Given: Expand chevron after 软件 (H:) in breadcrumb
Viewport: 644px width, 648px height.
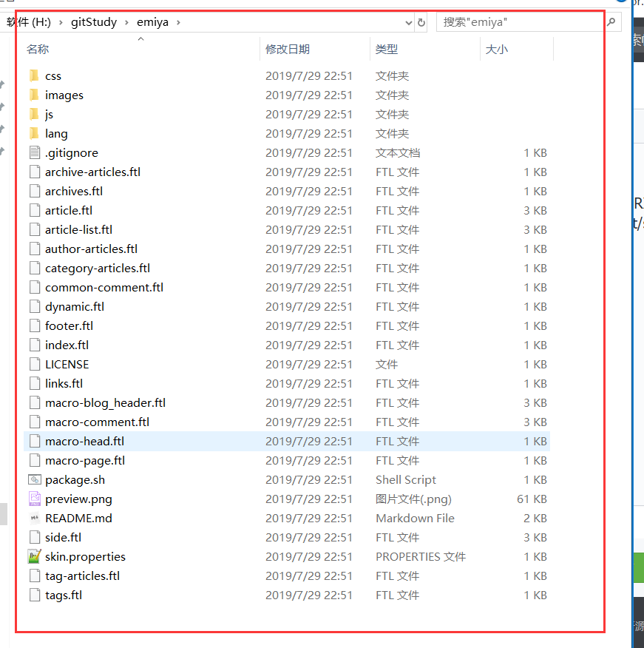Looking at the screenshot, I should tap(61, 22).
